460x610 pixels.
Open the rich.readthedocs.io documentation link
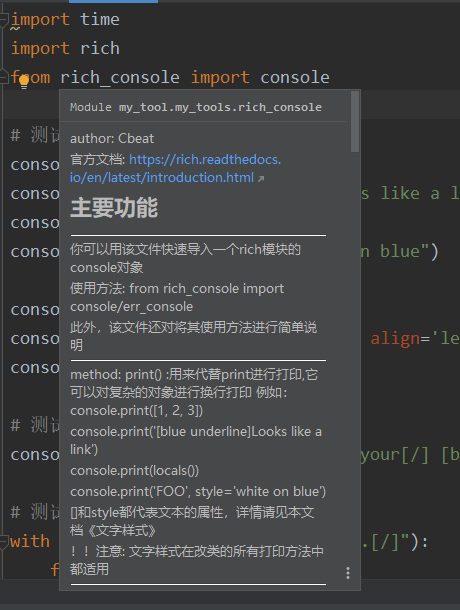[x=175, y=168]
